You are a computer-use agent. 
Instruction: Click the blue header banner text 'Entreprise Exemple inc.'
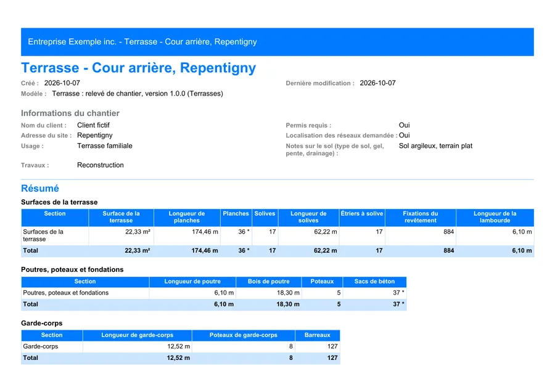coord(72,42)
